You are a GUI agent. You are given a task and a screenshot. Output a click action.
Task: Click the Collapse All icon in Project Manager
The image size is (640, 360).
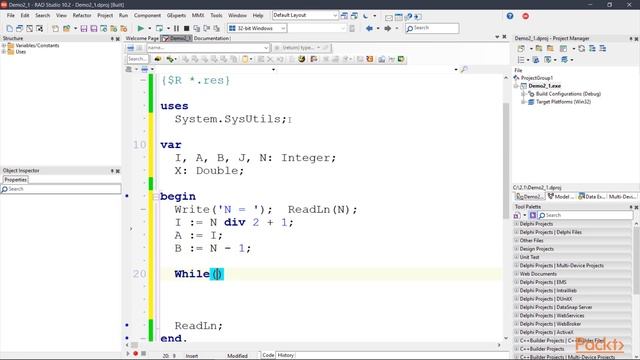(603, 49)
